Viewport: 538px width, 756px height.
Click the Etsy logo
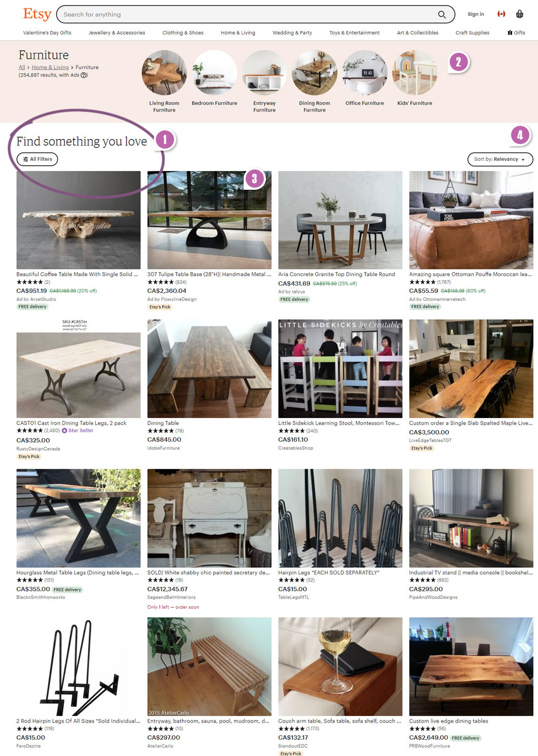[x=37, y=14]
